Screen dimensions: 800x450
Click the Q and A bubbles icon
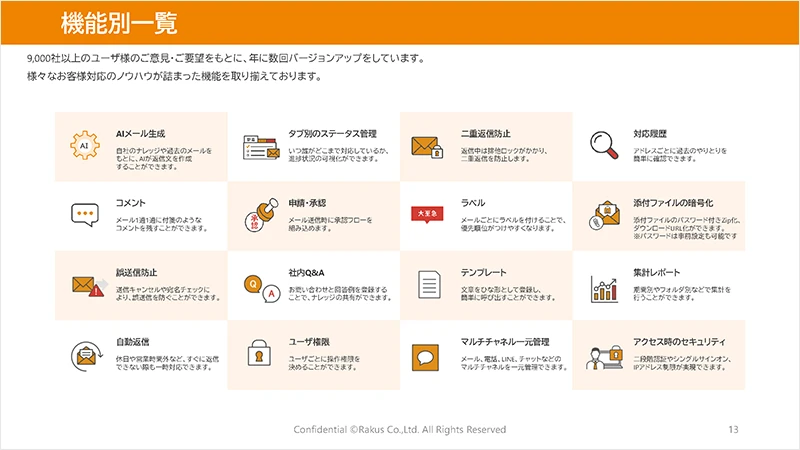point(262,289)
